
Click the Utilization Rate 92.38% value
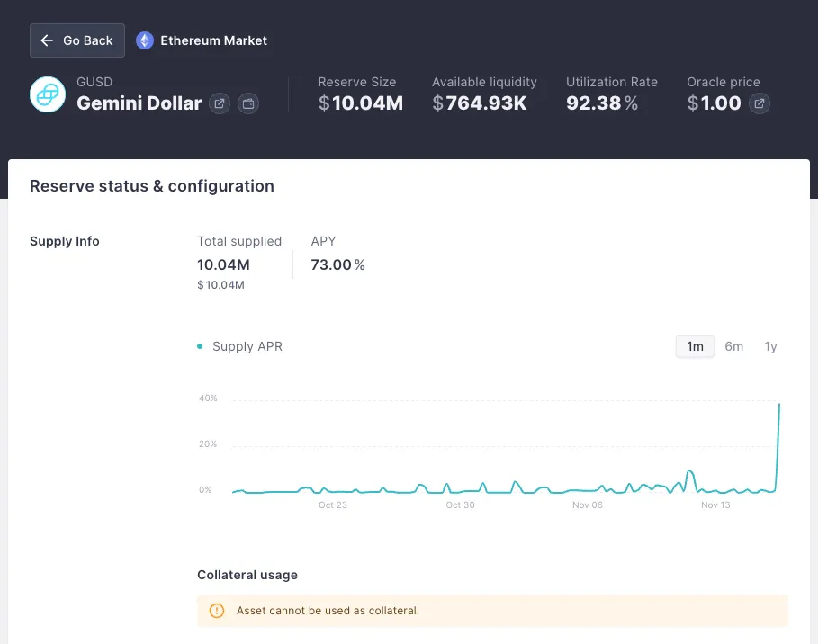coord(602,103)
